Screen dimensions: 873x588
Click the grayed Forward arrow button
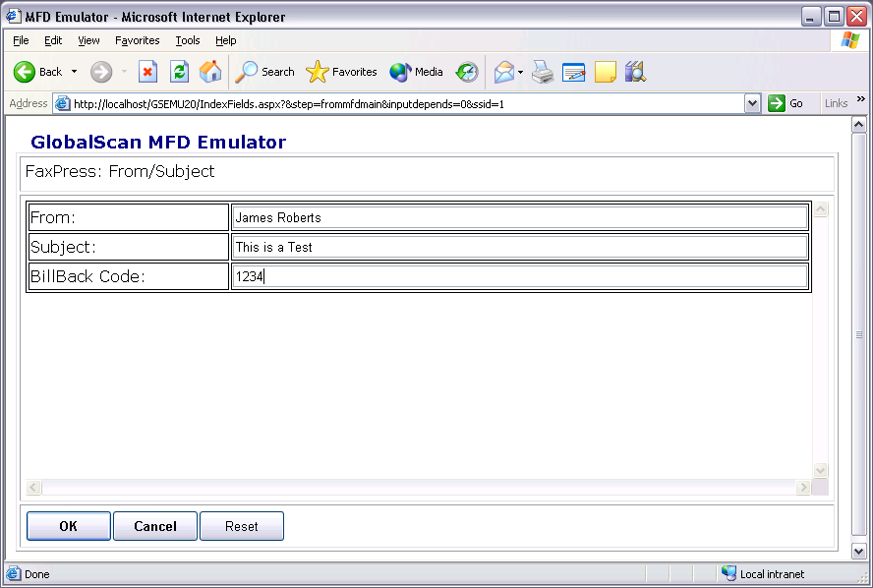101,72
